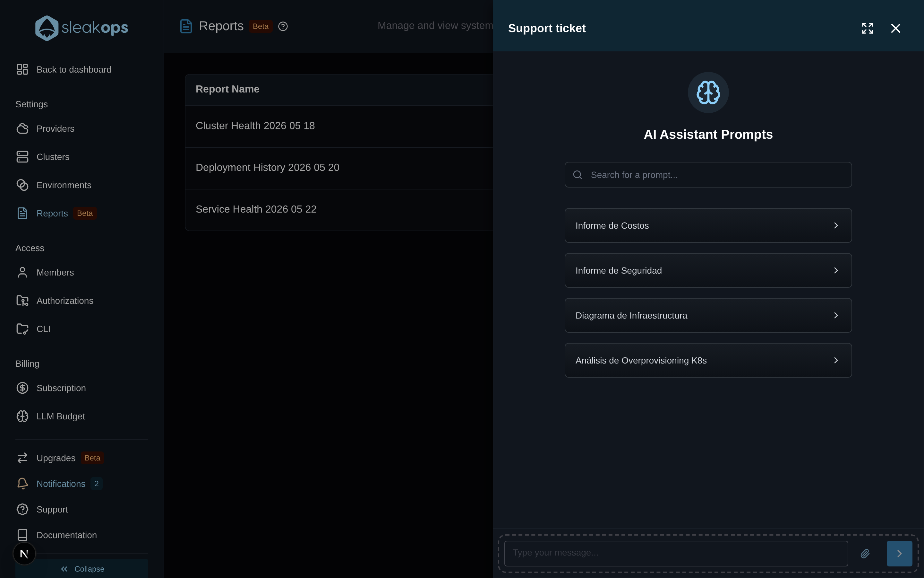Open the Informe de Costos prompt
Viewport: 924px width, 578px height.
click(x=708, y=225)
